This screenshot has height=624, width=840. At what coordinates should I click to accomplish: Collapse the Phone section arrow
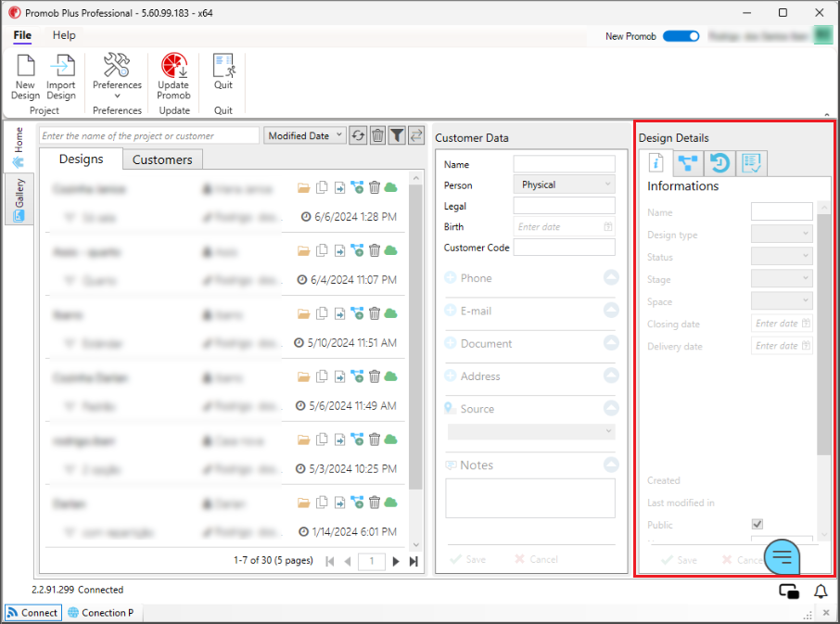tap(611, 277)
